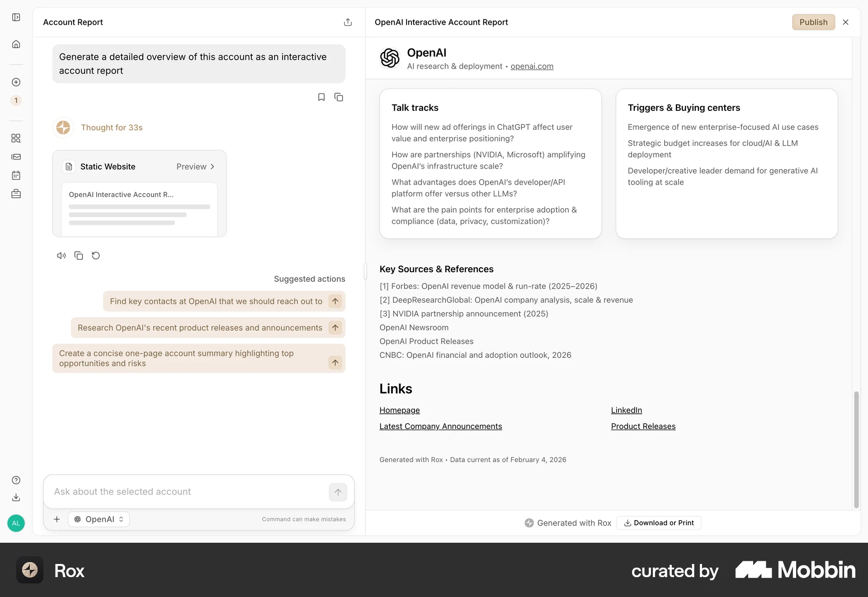This screenshot has width=868, height=597.
Task: Open the calendar icon in the sidebar
Action: click(x=16, y=175)
